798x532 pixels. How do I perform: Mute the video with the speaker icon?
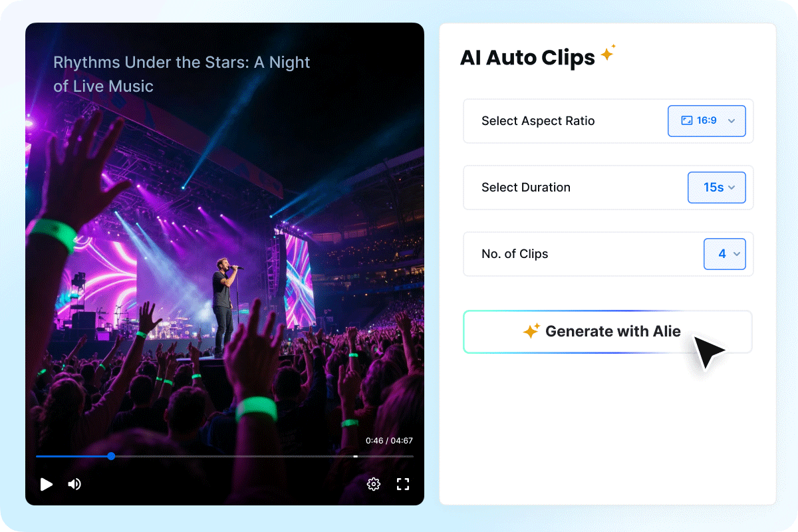(x=74, y=484)
